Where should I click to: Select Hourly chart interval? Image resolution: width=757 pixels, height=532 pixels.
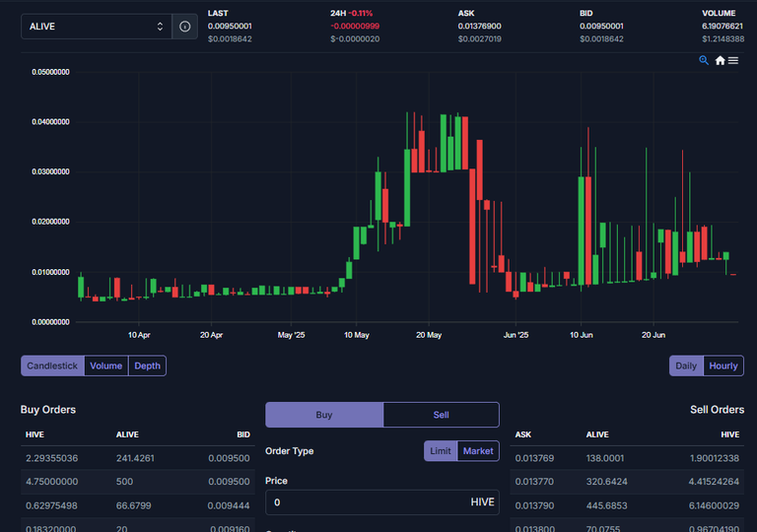723,366
